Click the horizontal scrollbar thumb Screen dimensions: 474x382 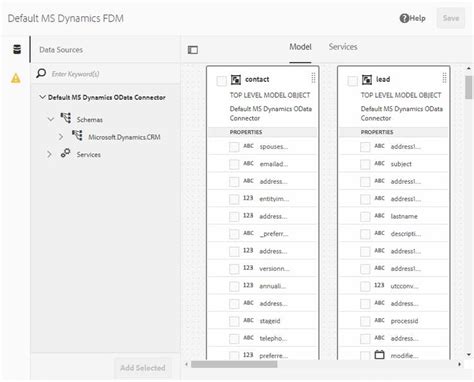[234, 364]
